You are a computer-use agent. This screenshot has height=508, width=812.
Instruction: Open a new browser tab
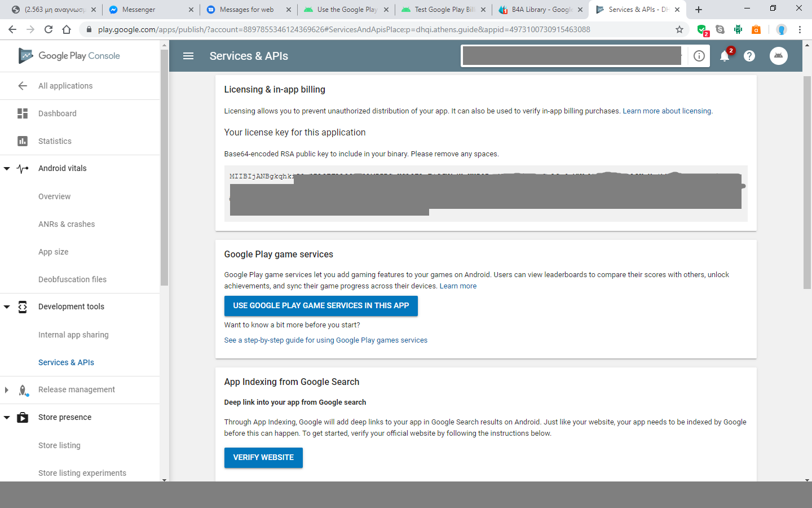[699, 10]
